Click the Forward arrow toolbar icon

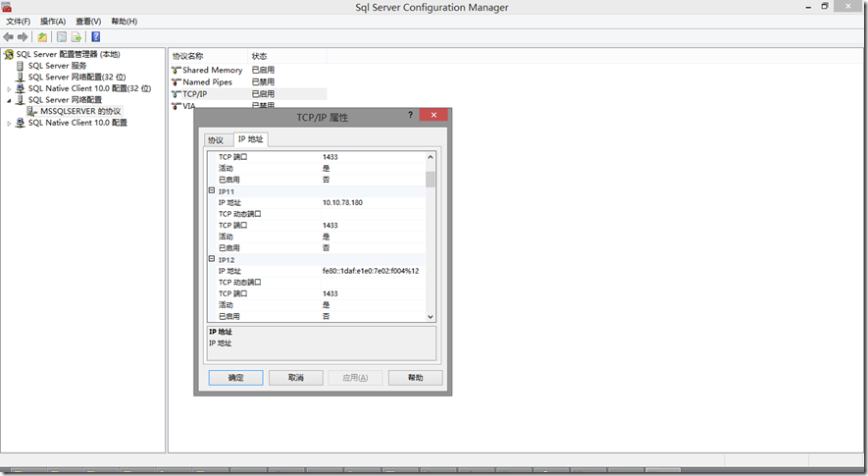23,37
